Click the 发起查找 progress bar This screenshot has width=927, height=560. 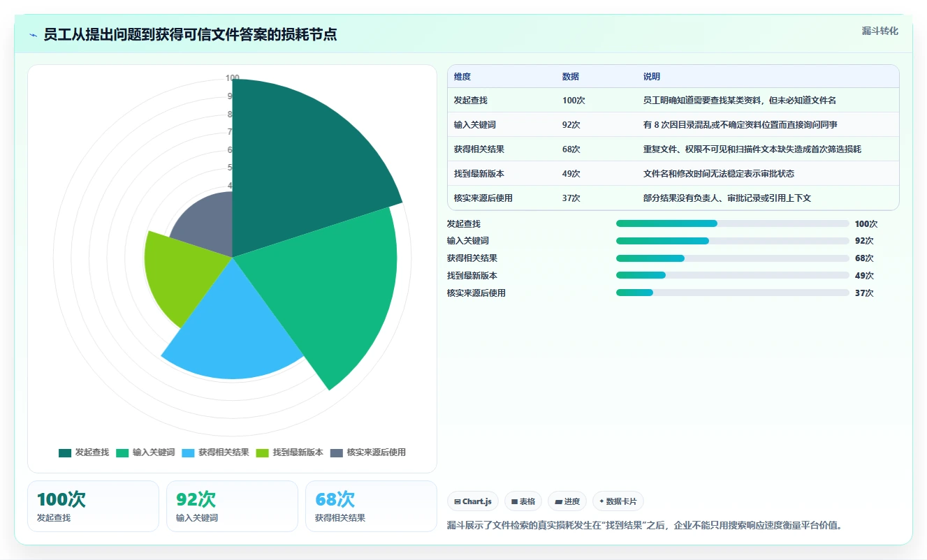733,223
